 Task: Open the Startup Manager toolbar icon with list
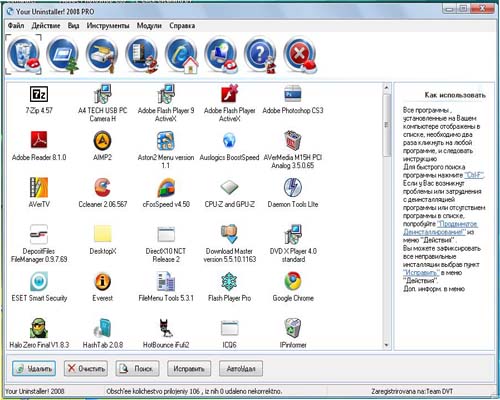(x=142, y=55)
